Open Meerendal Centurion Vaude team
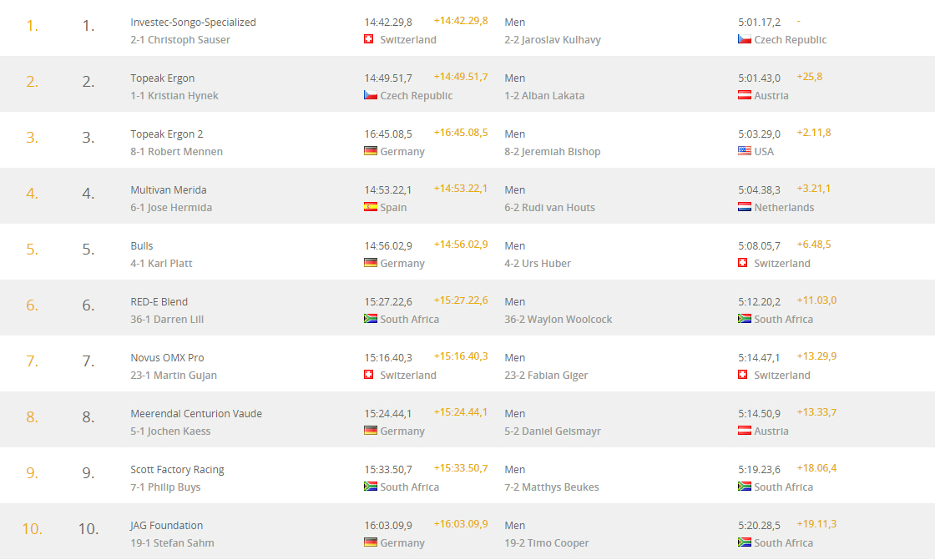The width and height of the screenshot is (935, 560). point(196,413)
